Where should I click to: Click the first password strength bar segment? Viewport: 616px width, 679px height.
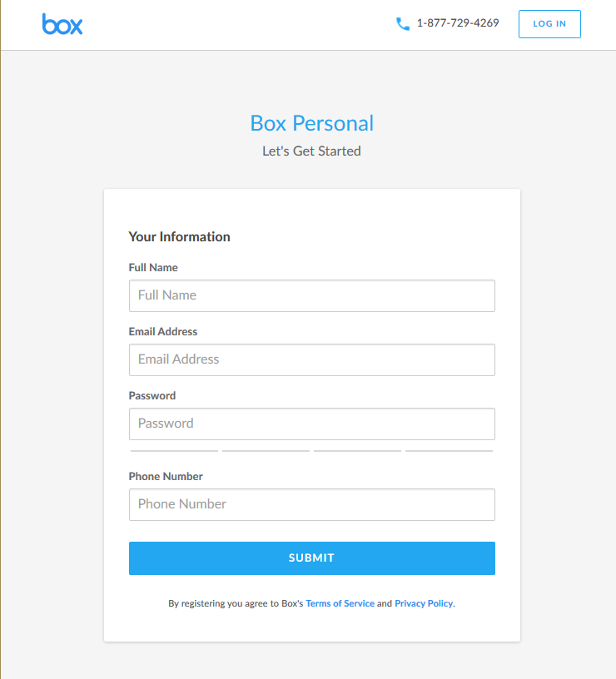(174, 451)
